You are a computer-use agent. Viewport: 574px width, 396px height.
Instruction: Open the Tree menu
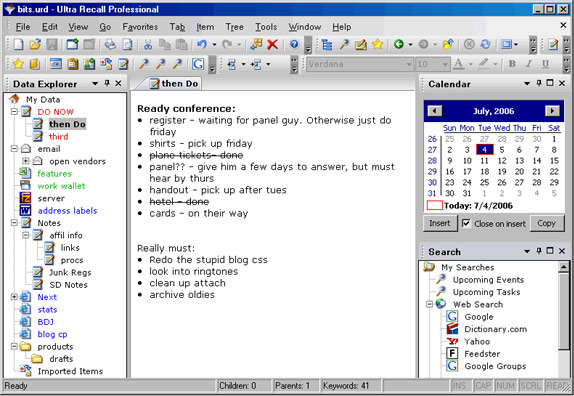pyautogui.click(x=234, y=27)
